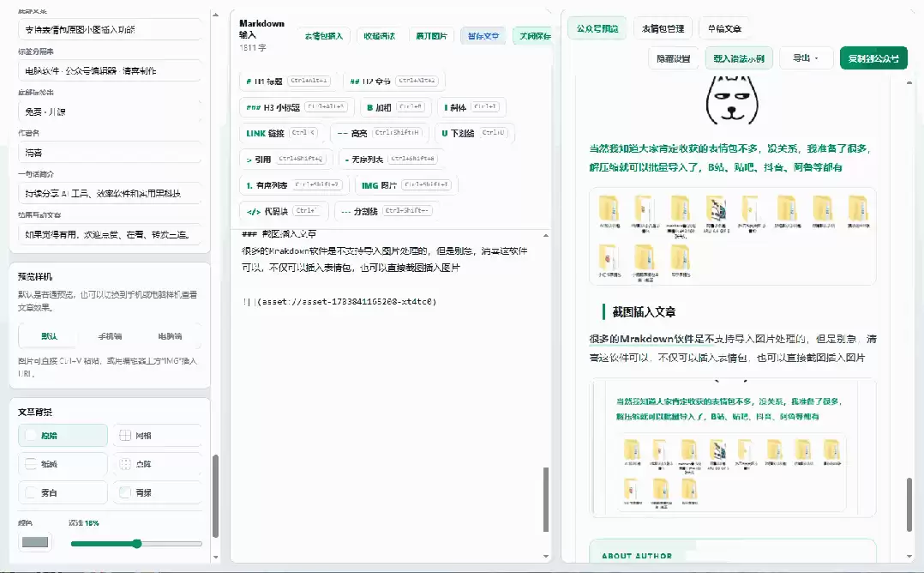The image size is (924, 573).
Task: Select the 点阵 dot-matrix background
Action: coord(158,464)
